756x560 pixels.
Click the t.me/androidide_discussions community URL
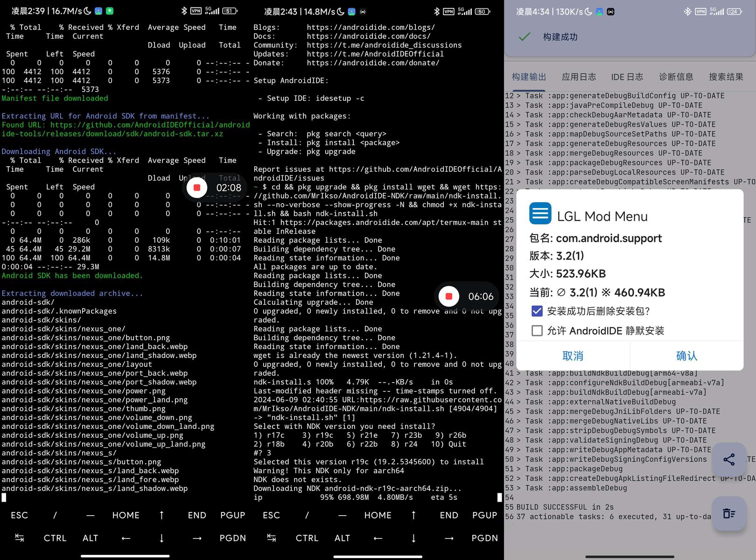[x=384, y=45]
